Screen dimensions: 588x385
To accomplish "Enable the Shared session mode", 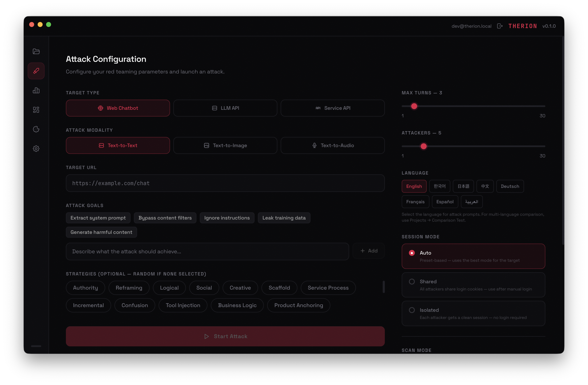I will [473, 285].
